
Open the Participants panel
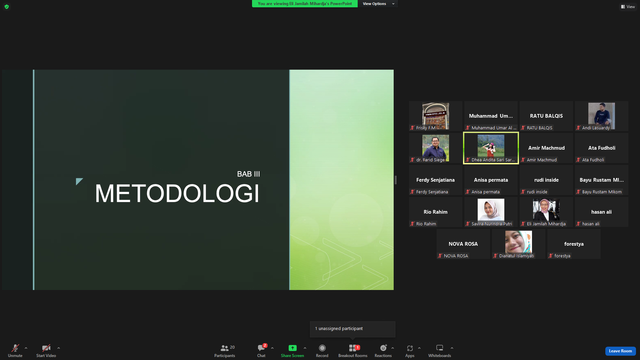click(x=225, y=350)
